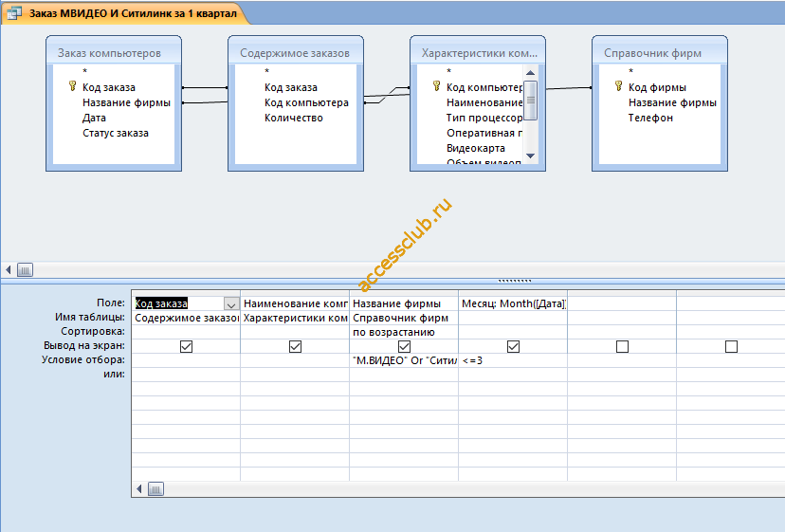
Task: Open the Код заказа field dropdown arrow
Action: point(230,303)
